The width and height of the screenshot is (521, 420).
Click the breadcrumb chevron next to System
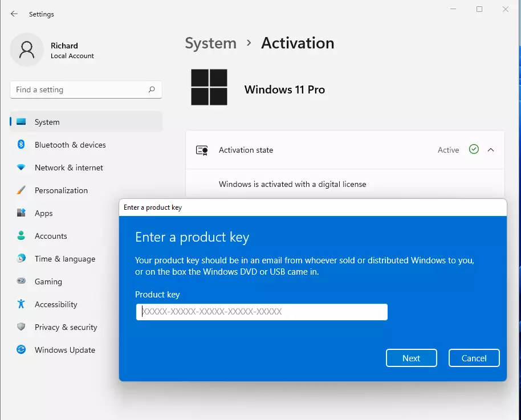pyautogui.click(x=249, y=43)
